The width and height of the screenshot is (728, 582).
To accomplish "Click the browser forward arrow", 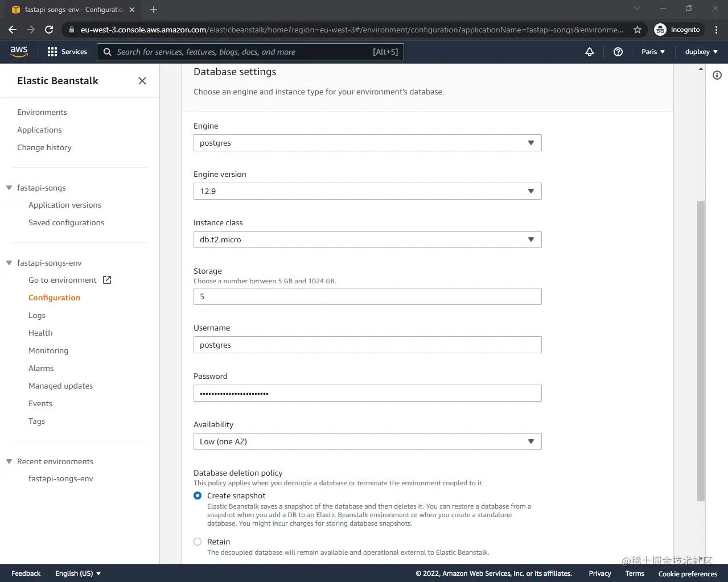I will (31, 30).
